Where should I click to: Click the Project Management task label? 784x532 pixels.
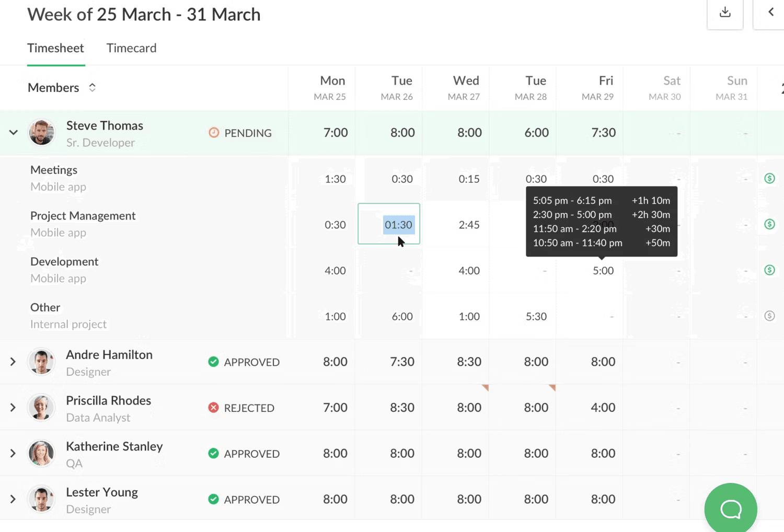83,216
